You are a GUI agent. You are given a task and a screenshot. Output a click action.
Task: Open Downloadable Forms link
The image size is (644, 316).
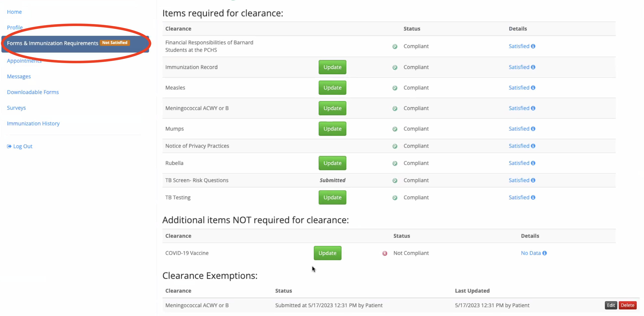33,92
